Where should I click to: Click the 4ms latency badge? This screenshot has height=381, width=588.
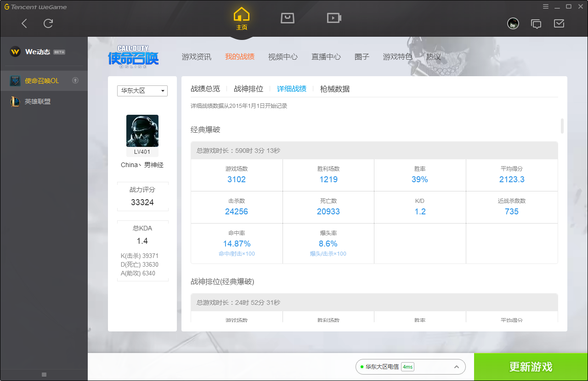coord(407,367)
